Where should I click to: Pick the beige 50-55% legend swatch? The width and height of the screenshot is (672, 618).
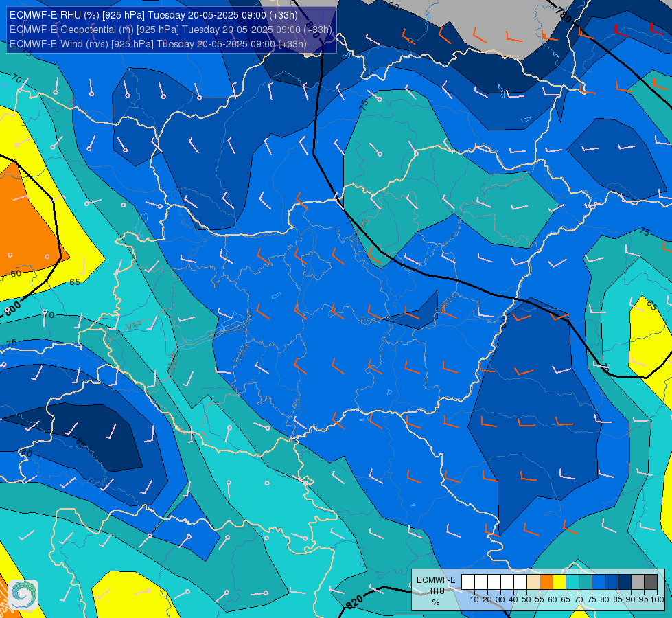pyautogui.click(x=533, y=582)
